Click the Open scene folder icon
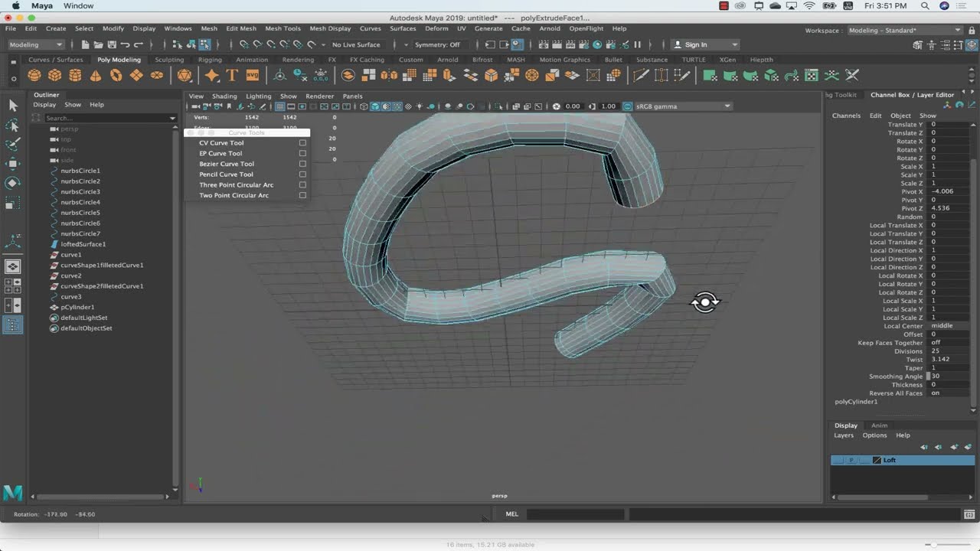Image resolution: width=980 pixels, height=551 pixels. pos(99,45)
